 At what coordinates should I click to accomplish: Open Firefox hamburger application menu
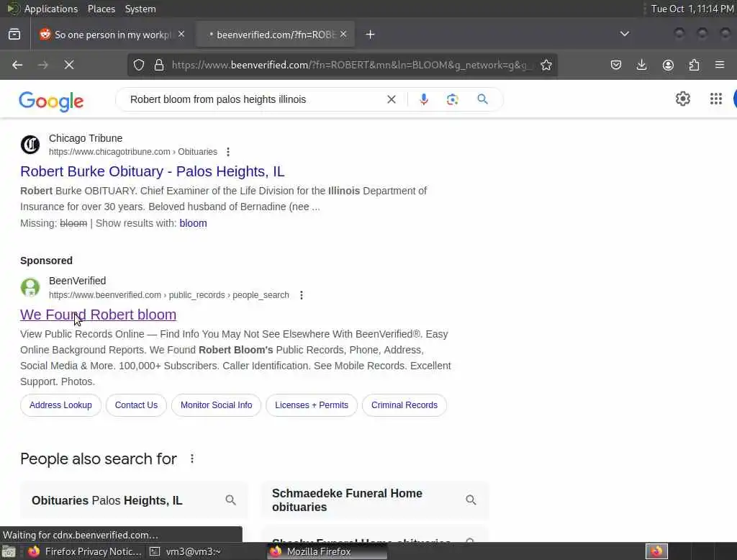point(720,65)
